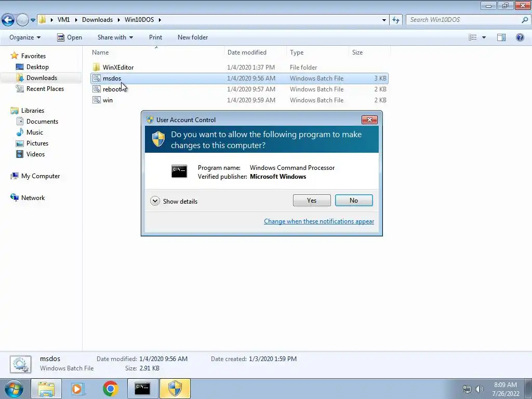532x399 pixels.
Task: Click the UAC shield taskbar item
Action: (175, 389)
